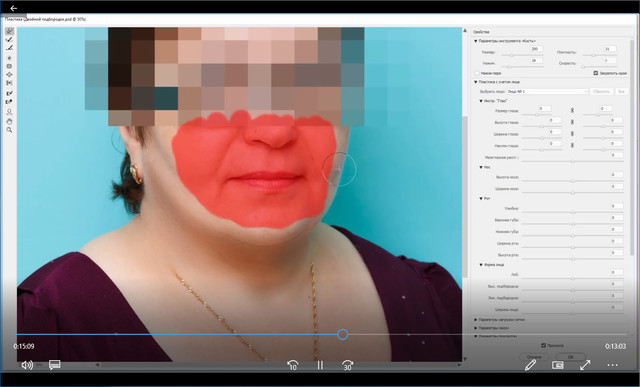Confirm Liquify with the OK button
640x387 pixels.
[571, 357]
